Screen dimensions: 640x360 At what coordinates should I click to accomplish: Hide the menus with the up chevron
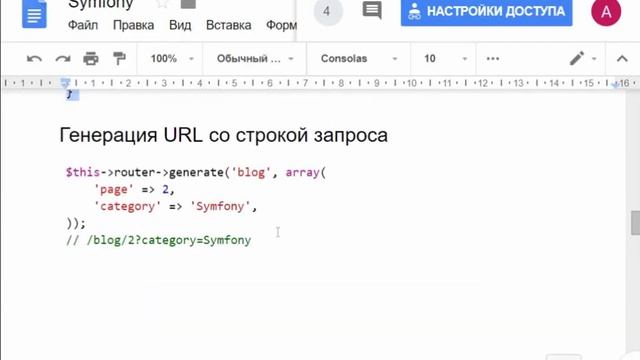point(622,59)
